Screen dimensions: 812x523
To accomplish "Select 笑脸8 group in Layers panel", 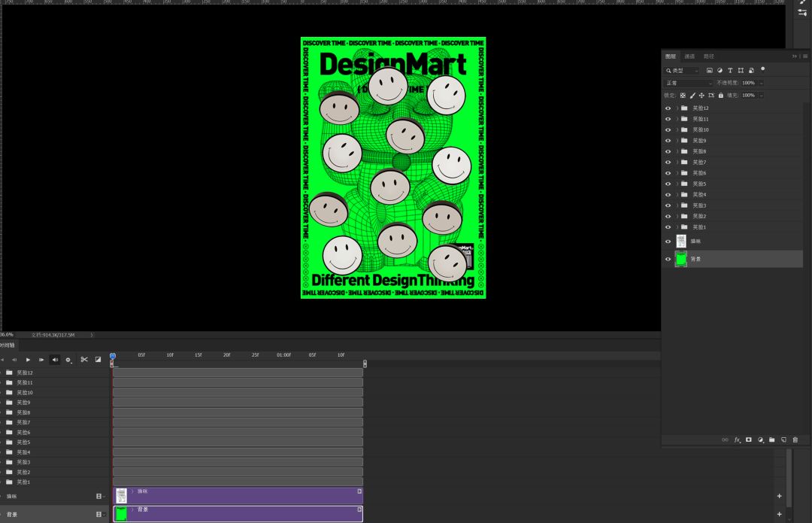I will [734, 151].
